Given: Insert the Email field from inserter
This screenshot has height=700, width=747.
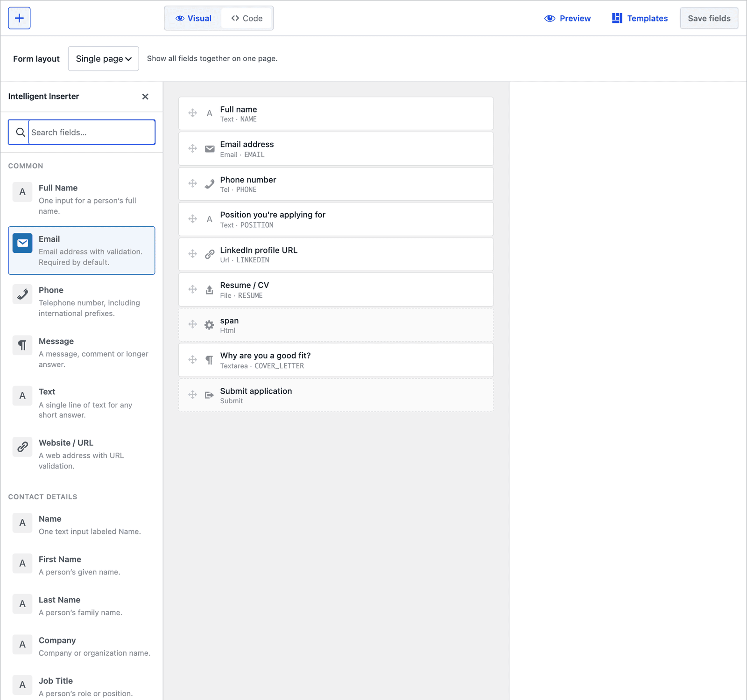Looking at the screenshot, I should click(82, 251).
